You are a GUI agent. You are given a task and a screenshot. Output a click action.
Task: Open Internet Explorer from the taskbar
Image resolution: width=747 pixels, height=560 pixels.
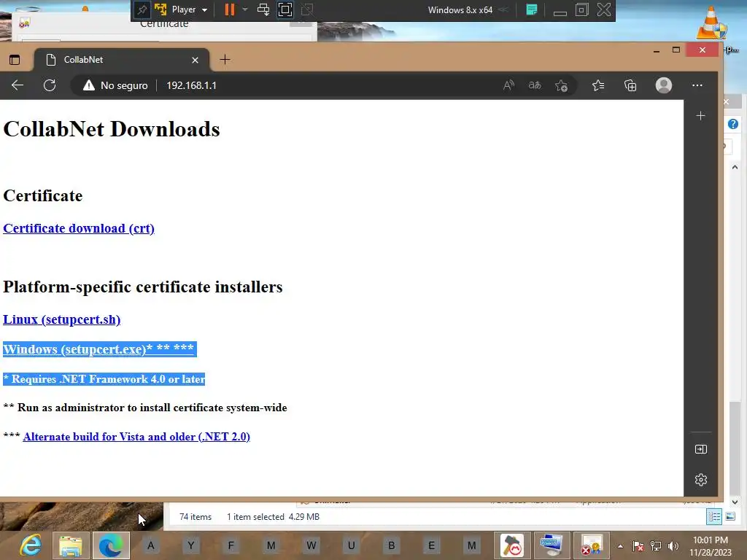tap(31, 545)
